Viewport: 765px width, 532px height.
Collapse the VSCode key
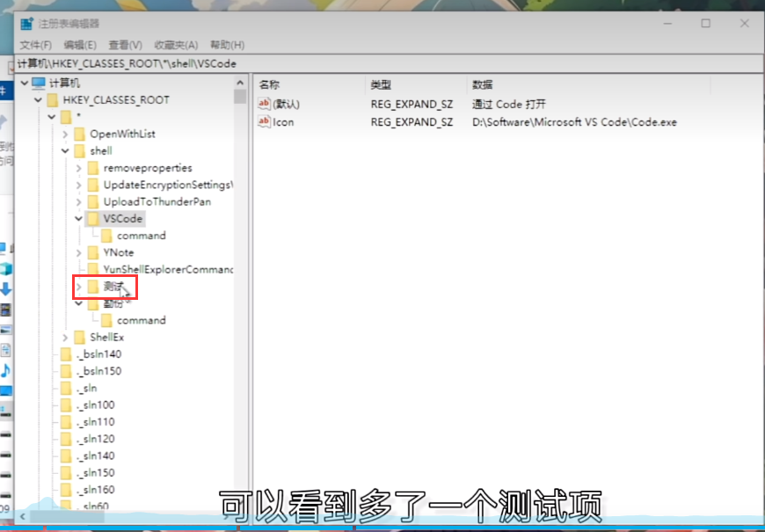79,219
